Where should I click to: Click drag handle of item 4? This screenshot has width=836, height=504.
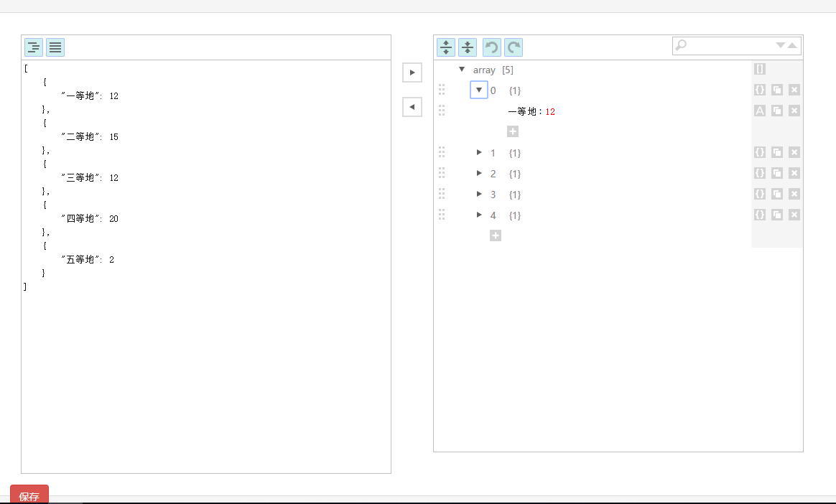(x=442, y=214)
